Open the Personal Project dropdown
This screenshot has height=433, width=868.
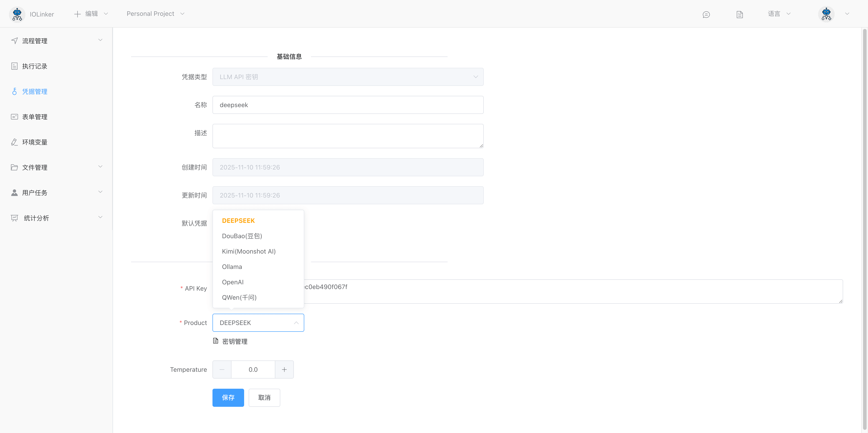pyautogui.click(x=155, y=14)
